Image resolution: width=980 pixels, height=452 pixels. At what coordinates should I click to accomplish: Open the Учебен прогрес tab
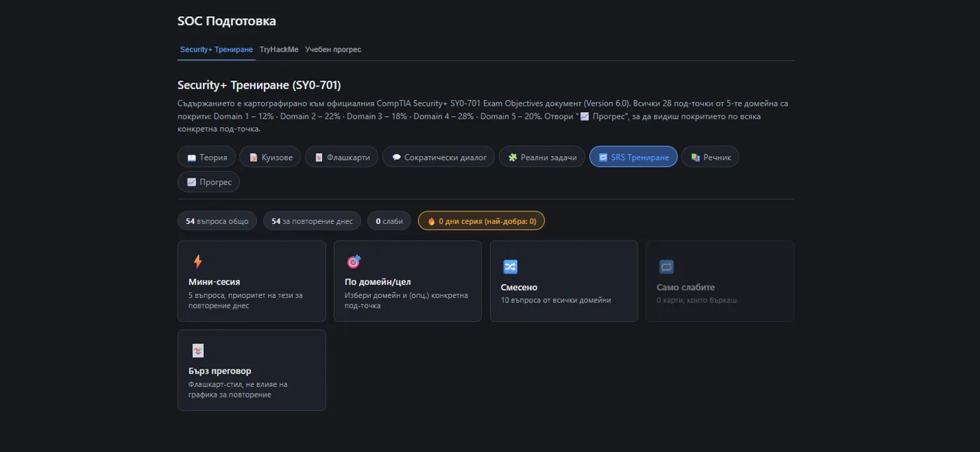click(x=333, y=50)
